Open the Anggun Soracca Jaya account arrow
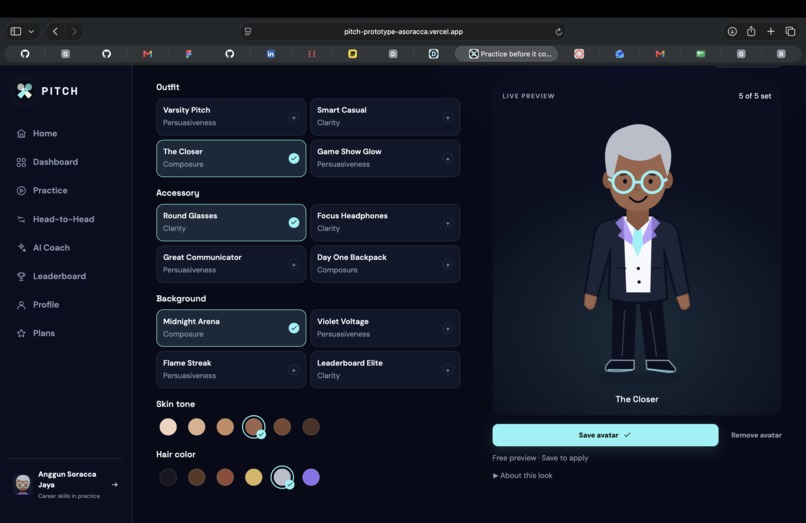The width and height of the screenshot is (806, 523). coord(115,484)
